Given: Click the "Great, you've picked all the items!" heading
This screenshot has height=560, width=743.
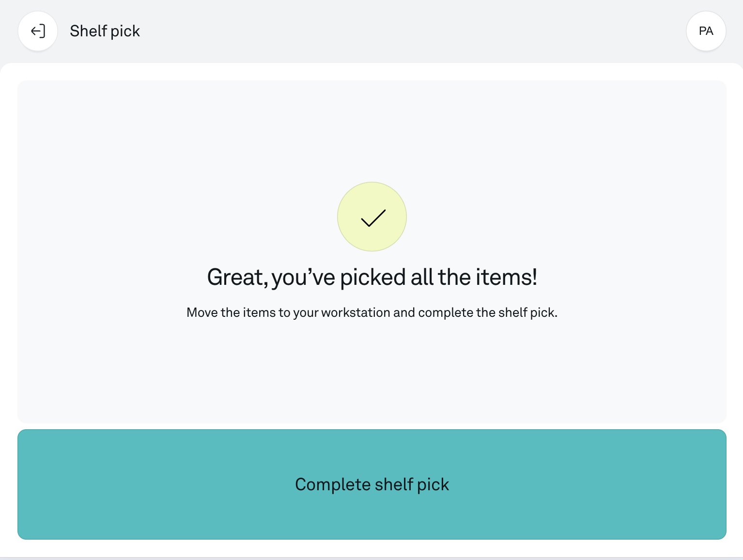Looking at the screenshot, I should pyautogui.click(x=372, y=278).
